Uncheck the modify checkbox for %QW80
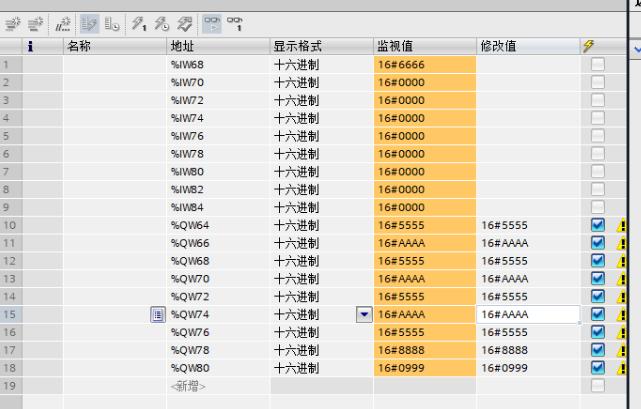The height and width of the screenshot is (409, 641). point(598,368)
